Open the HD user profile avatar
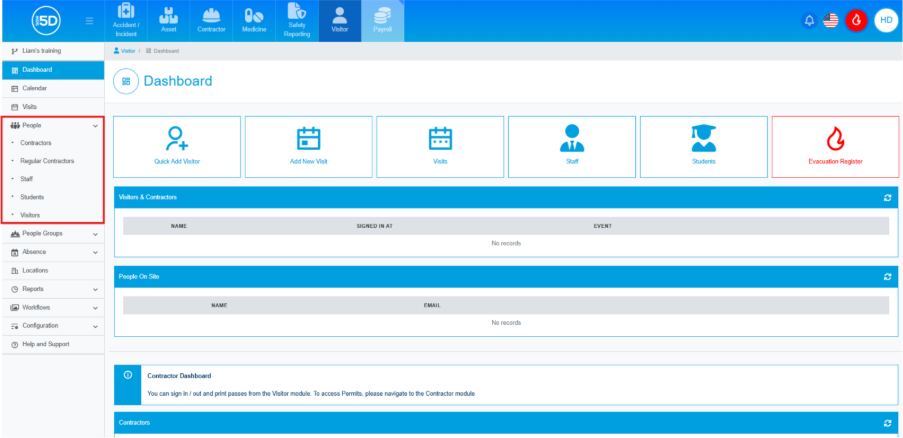The height and width of the screenshot is (438, 903). tap(884, 20)
